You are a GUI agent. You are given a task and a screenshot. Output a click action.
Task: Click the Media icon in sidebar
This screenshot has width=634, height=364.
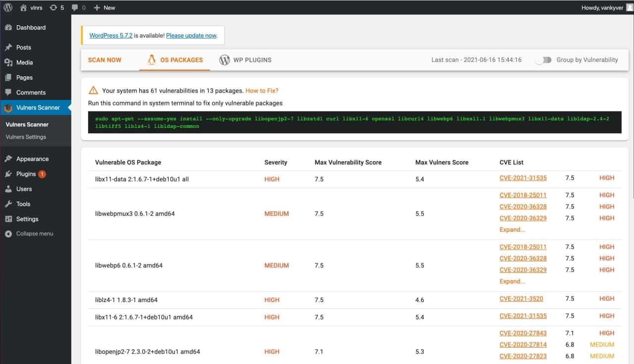point(8,62)
